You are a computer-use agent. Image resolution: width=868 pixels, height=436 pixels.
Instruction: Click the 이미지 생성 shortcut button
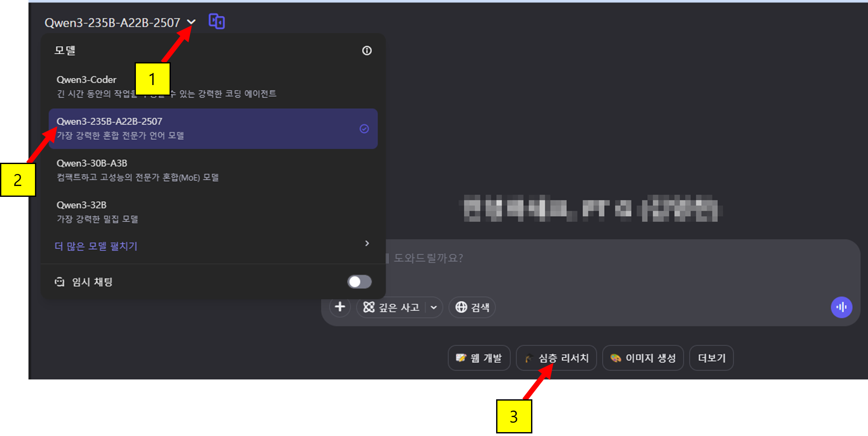click(x=643, y=358)
